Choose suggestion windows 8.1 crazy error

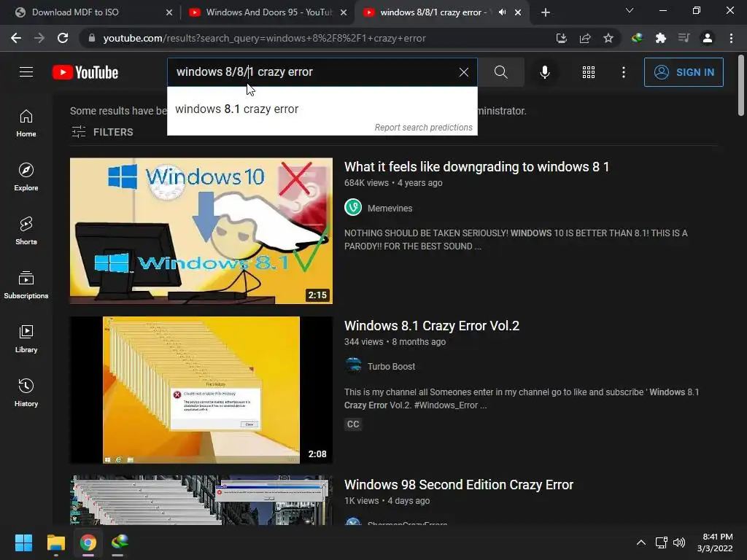322,109
